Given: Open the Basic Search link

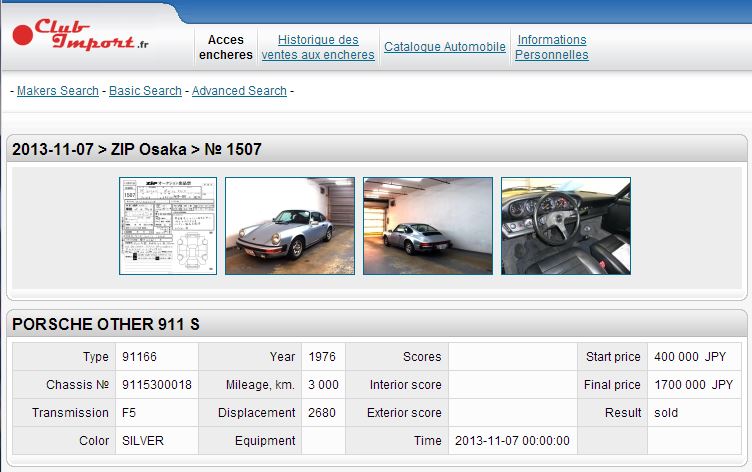Looking at the screenshot, I should point(145,91).
